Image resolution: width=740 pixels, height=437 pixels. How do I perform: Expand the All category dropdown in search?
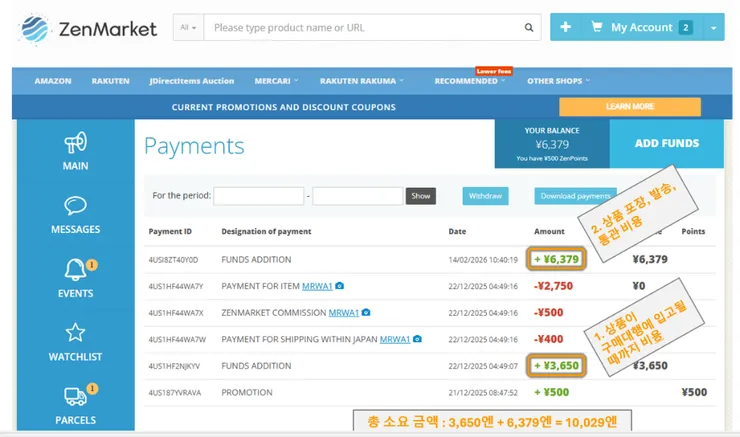pyautogui.click(x=188, y=27)
